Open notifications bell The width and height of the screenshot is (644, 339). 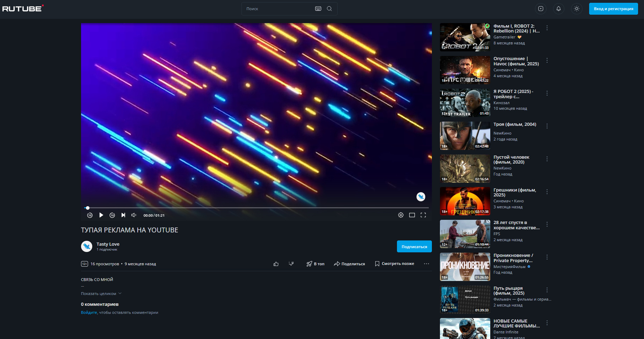[x=558, y=9]
